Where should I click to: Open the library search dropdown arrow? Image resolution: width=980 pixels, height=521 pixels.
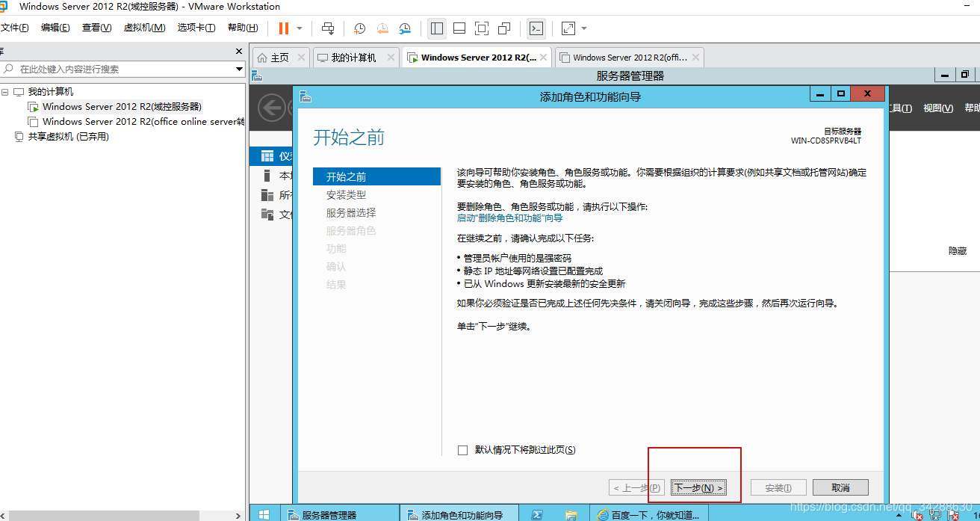pyautogui.click(x=240, y=69)
